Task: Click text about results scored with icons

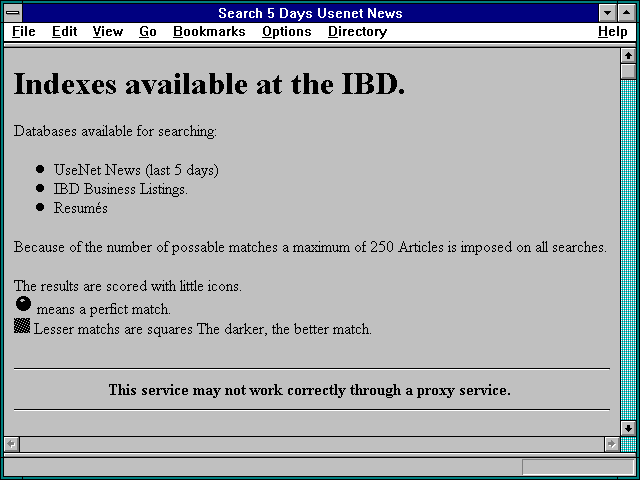Action: coord(128,286)
